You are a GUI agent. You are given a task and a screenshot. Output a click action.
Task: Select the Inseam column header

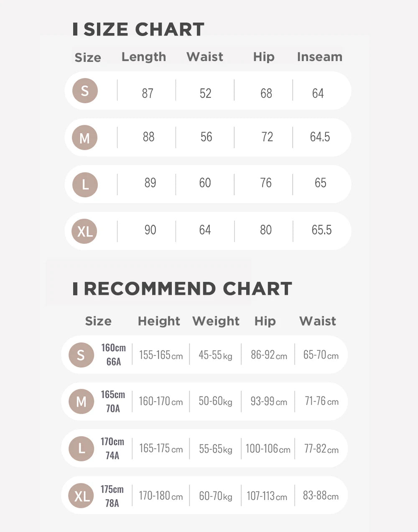[320, 57]
